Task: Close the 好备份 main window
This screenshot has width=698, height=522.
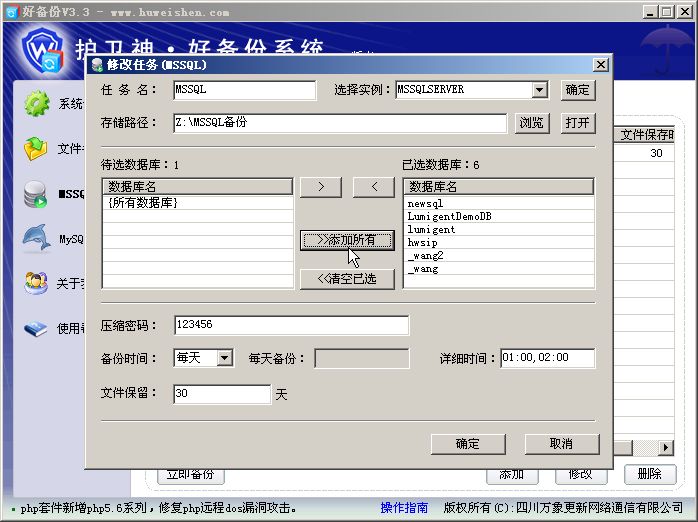Action: [685, 12]
